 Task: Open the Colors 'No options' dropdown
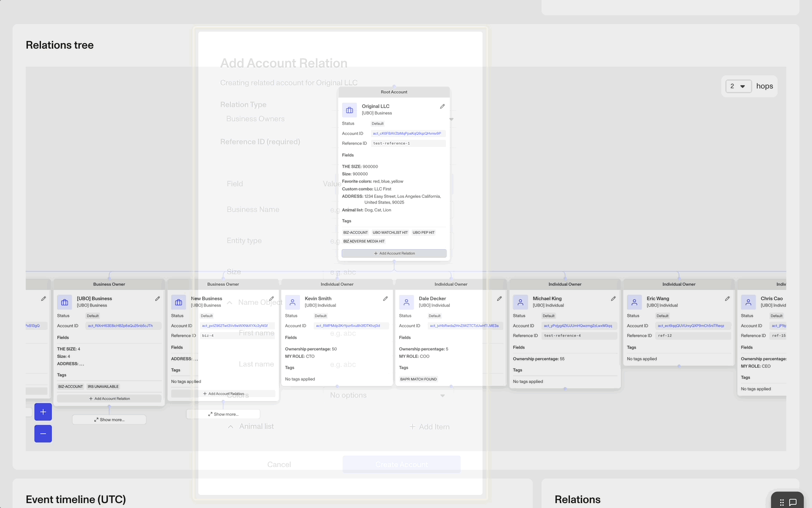click(387, 395)
